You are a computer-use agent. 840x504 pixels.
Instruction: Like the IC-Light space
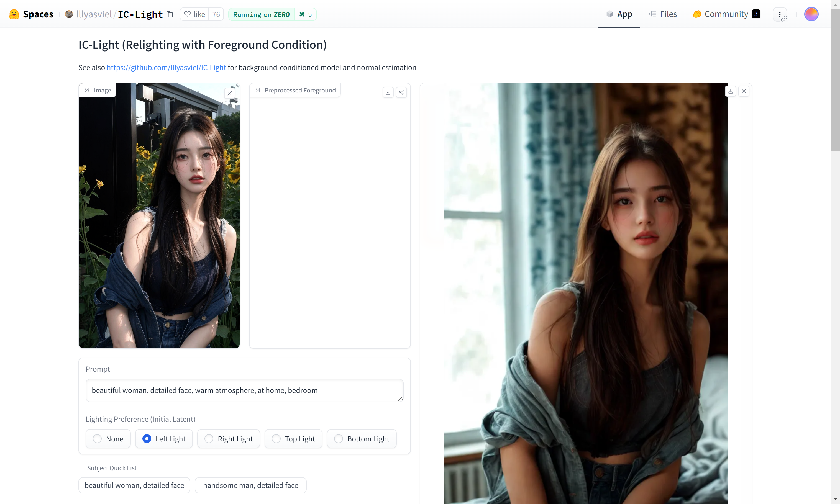(x=194, y=14)
